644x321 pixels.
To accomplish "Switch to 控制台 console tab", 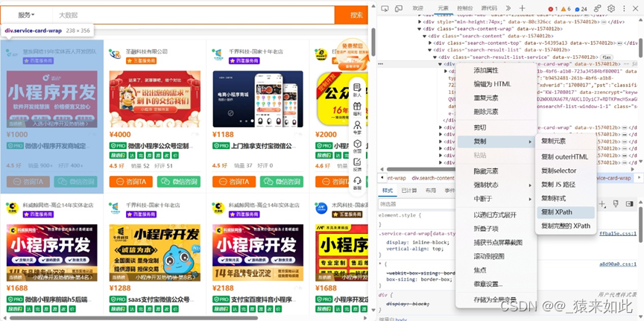I will (465, 8).
